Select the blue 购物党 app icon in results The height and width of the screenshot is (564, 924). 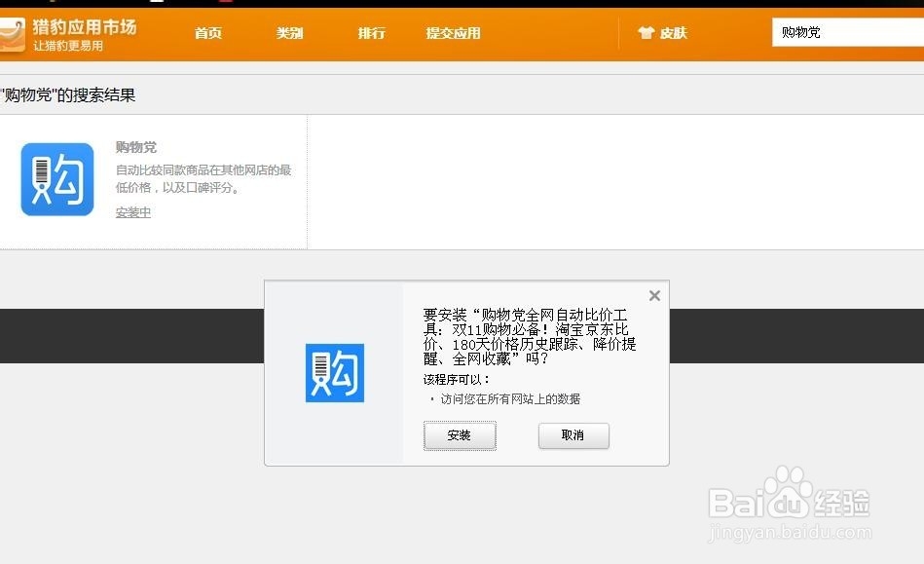(56, 179)
